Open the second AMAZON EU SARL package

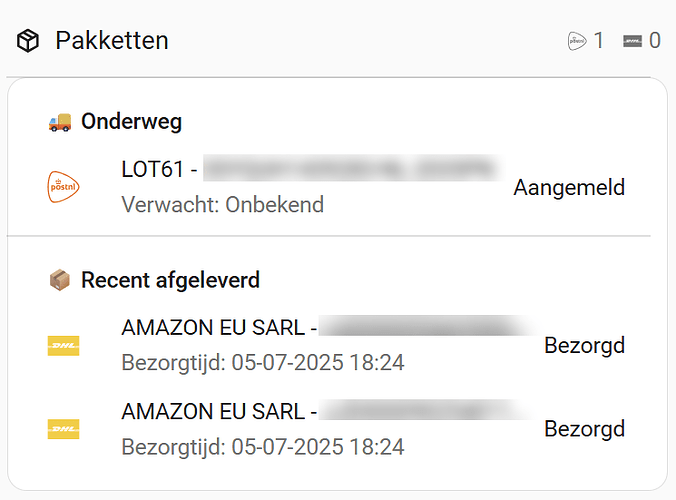tap(218, 411)
